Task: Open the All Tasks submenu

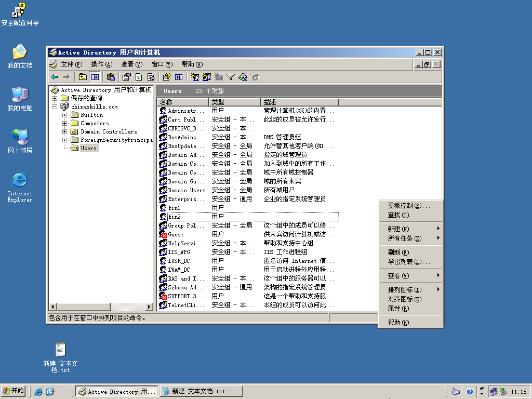Action: tap(410, 238)
